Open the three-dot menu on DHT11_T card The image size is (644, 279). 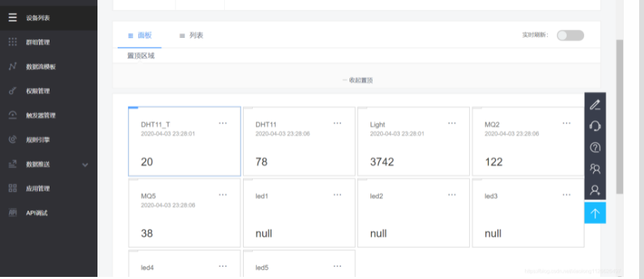[x=223, y=123]
